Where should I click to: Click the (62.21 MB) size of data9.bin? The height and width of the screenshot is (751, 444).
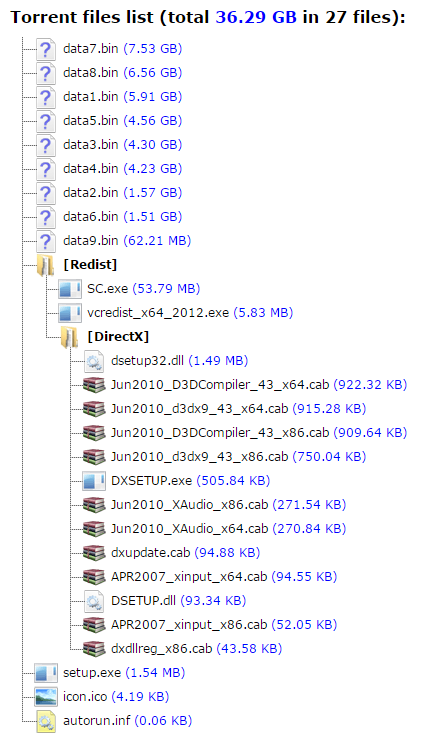[x=158, y=240]
